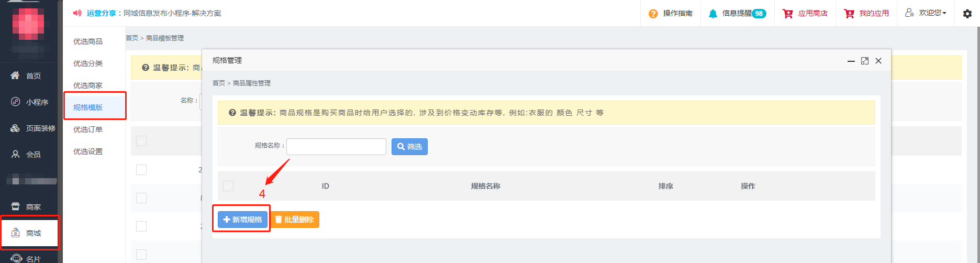Viewport: 980px width, 263px height.
Task: Select 规格模版 submenu item
Action: (88, 107)
